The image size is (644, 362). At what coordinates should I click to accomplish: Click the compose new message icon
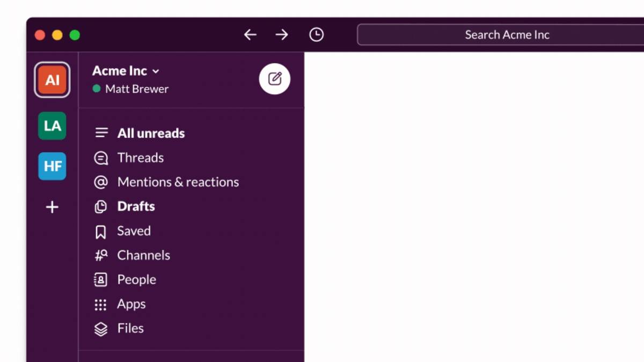point(275,79)
